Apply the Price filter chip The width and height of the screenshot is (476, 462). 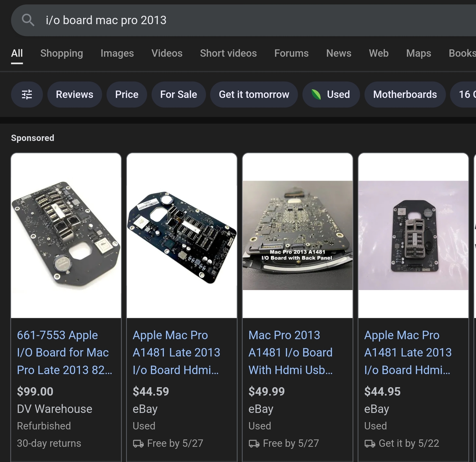click(127, 94)
